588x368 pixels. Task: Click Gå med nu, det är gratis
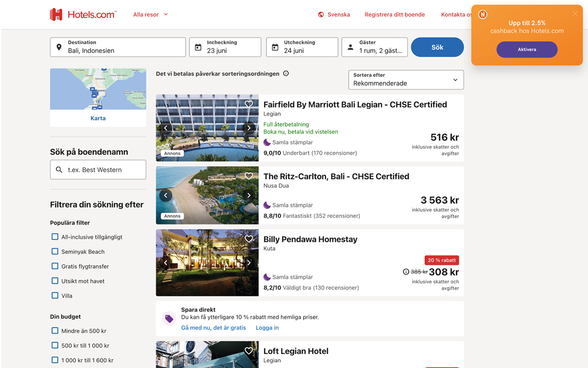pyautogui.click(x=214, y=328)
